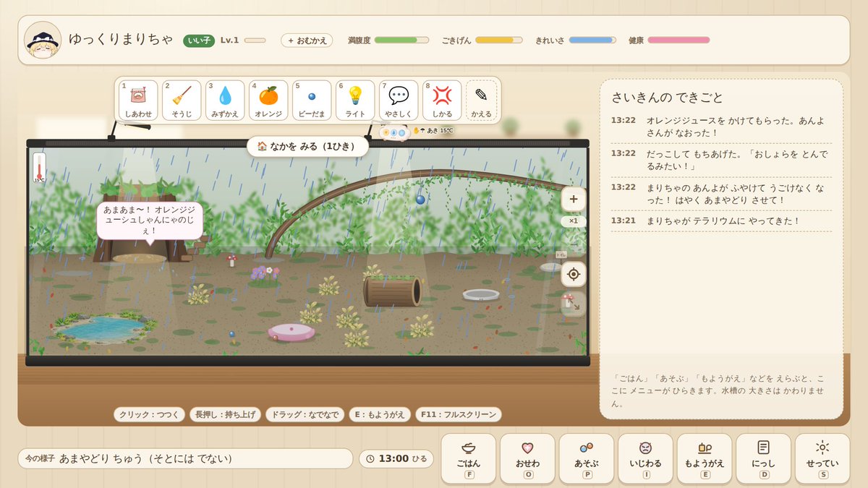
Task: Click the flower patch in the tank
Action: click(x=264, y=275)
